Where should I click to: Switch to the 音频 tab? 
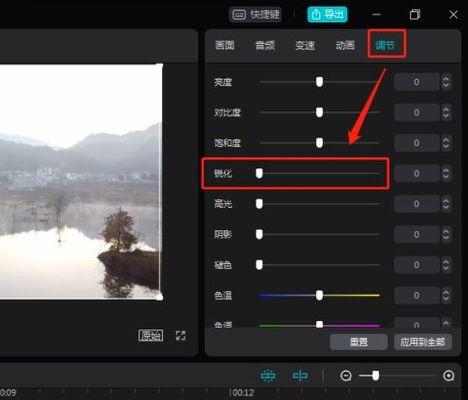coord(265,45)
